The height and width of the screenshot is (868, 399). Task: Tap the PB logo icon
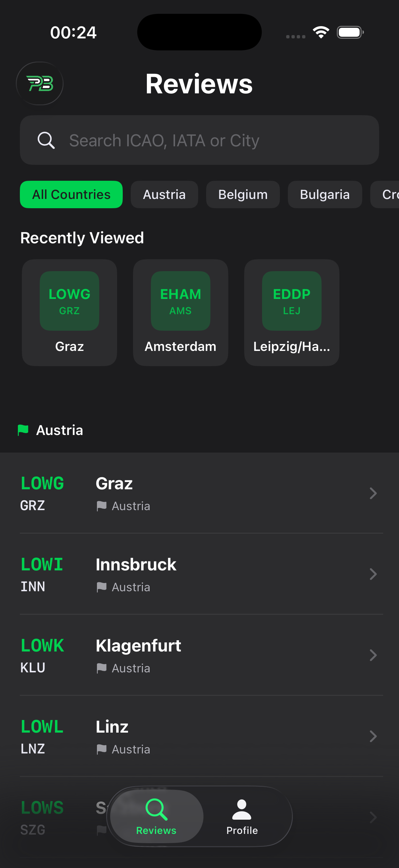40,83
